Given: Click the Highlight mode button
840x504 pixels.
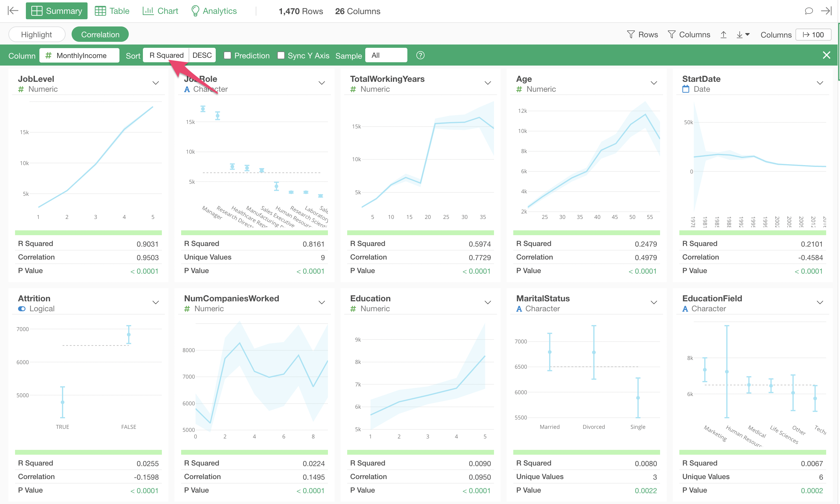Looking at the screenshot, I should tap(37, 35).
